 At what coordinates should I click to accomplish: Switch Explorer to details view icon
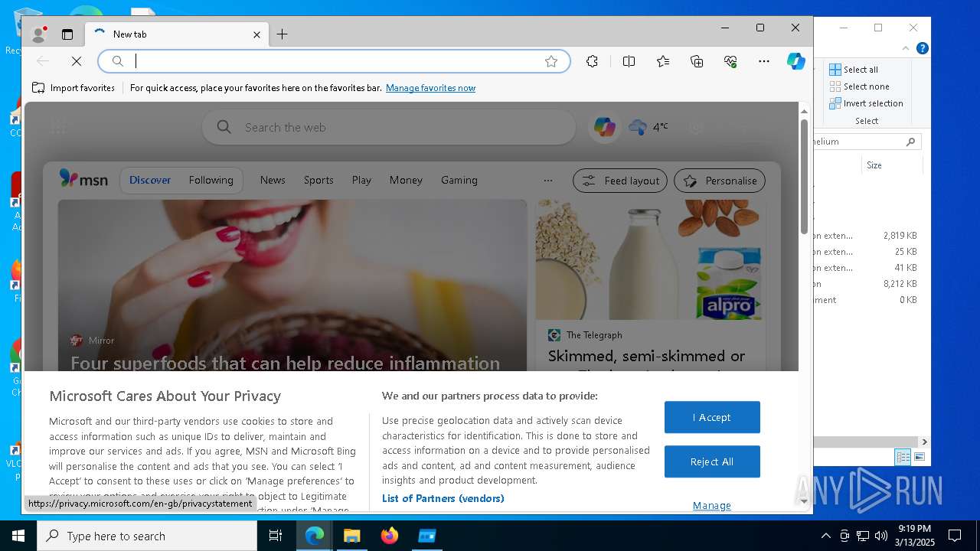[903, 458]
